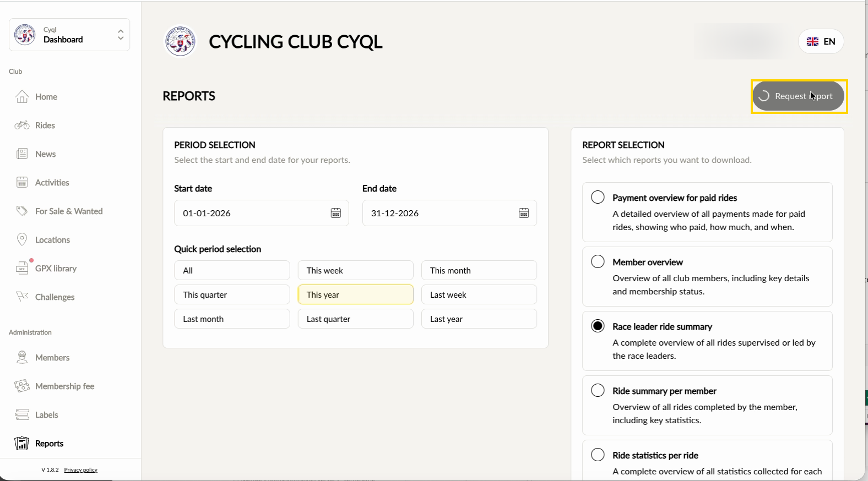Open the Start date calendar picker icon
The height and width of the screenshot is (481, 868).
335,213
